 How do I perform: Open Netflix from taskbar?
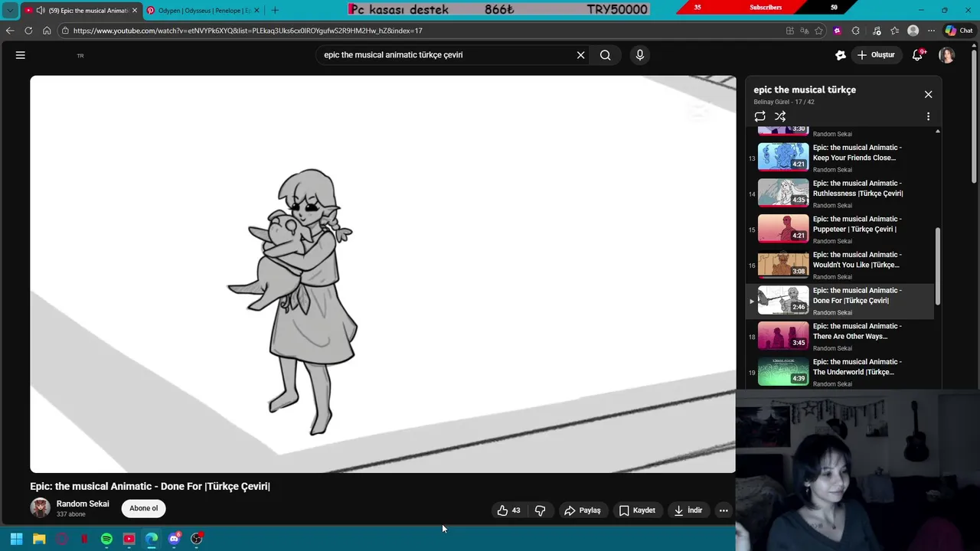point(84,539)
